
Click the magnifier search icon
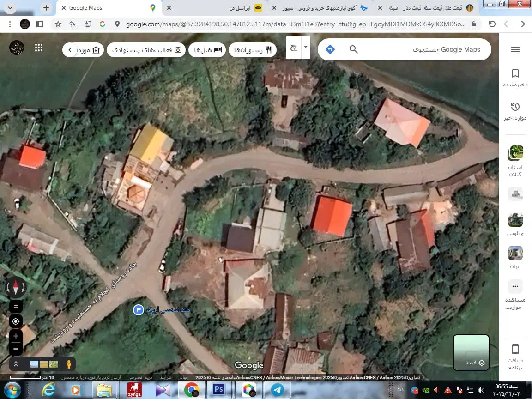coord(353,49)
